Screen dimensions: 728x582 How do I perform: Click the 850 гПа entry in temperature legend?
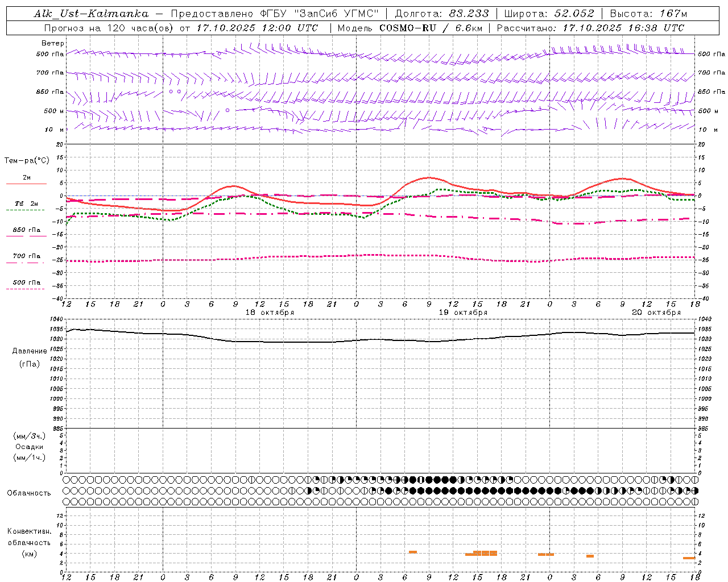[27, 230]
